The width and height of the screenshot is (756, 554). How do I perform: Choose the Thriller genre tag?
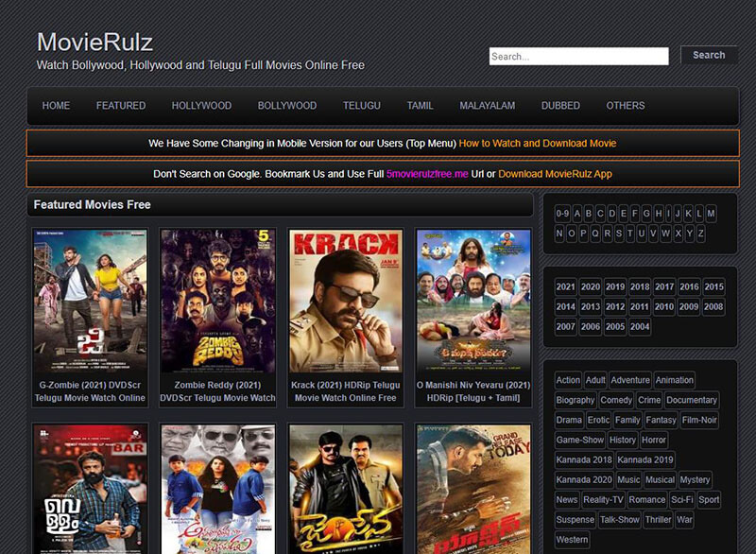658,520
